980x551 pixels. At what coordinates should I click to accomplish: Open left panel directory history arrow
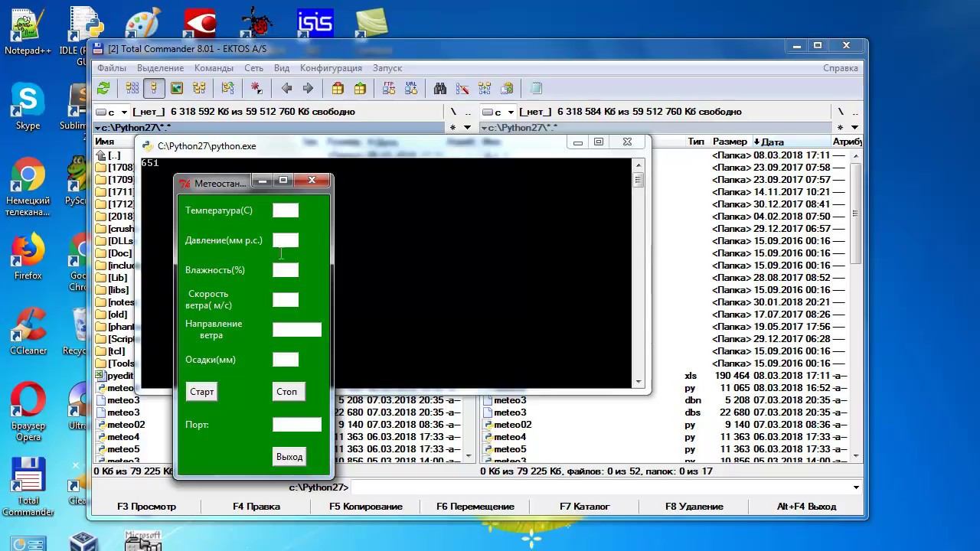point(468,128)
